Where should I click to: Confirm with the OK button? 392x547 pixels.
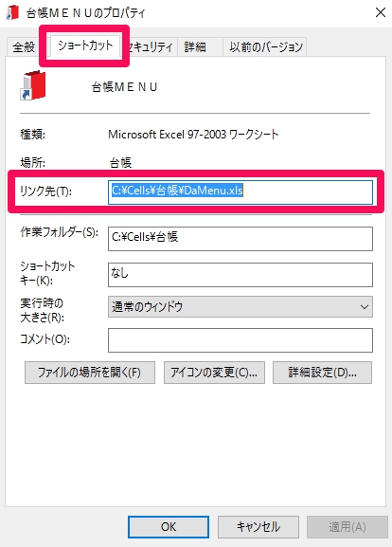(169, 527)
